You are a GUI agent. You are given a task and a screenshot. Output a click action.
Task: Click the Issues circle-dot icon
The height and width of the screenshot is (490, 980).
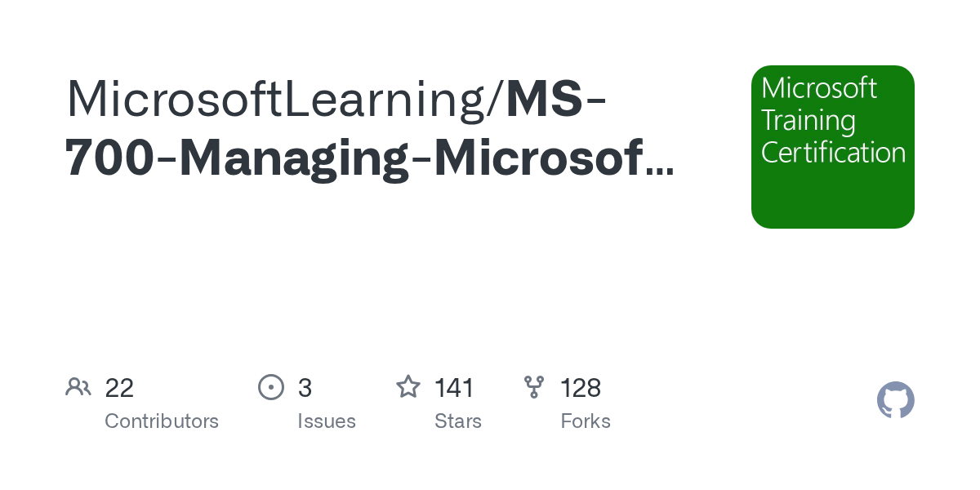pos(270,387)
